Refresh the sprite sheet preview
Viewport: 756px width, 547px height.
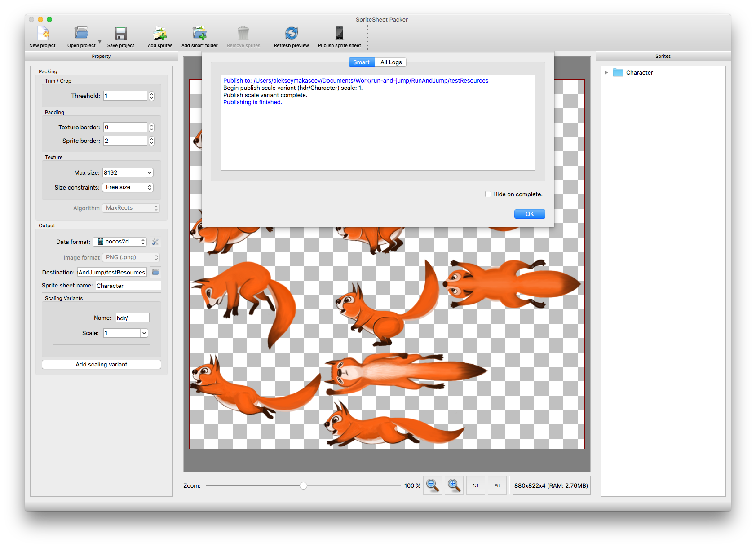(292, 36)
